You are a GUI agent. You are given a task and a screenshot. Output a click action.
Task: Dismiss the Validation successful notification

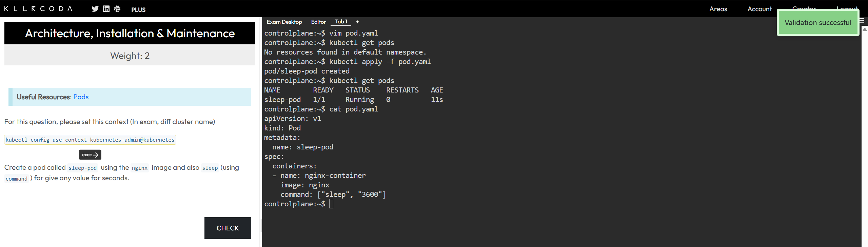point(817,23)
